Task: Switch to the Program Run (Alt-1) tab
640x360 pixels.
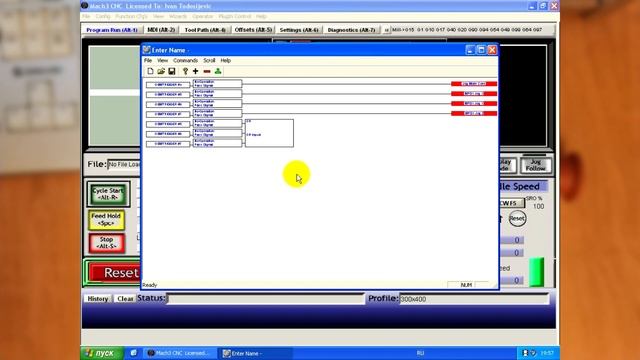Action: pos(112,30)
